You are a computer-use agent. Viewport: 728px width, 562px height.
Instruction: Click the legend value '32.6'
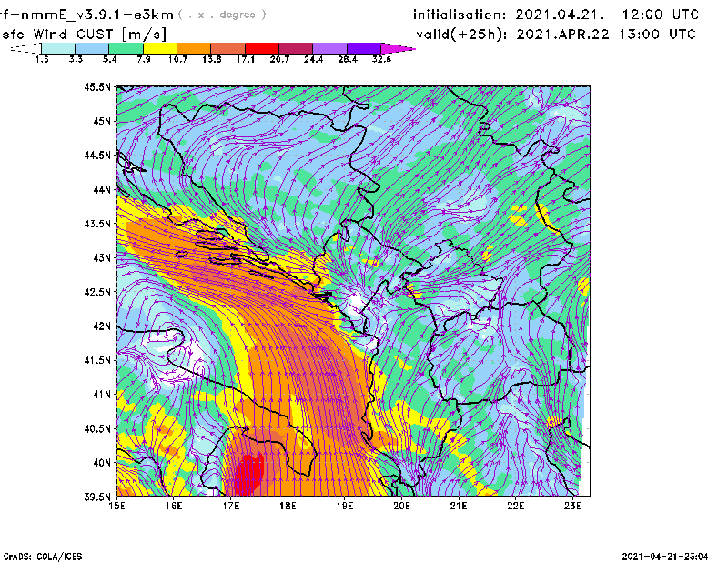(381, 59)
